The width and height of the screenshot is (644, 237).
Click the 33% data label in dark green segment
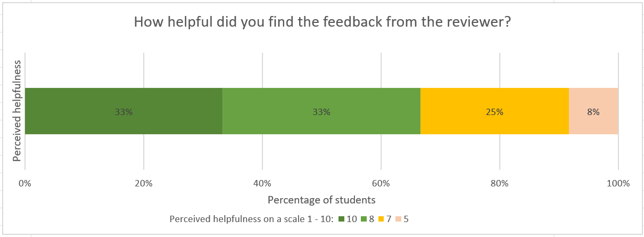tap(123, 112)
